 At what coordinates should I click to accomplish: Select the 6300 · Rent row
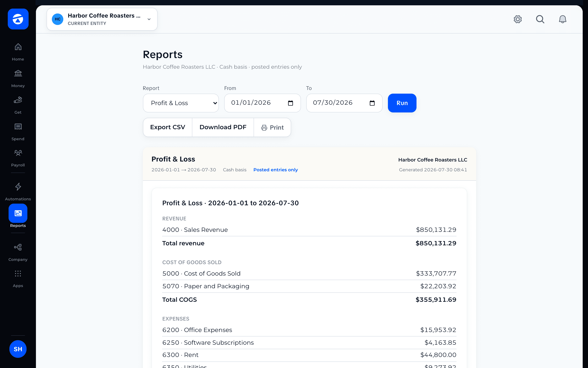pos(309,355)
